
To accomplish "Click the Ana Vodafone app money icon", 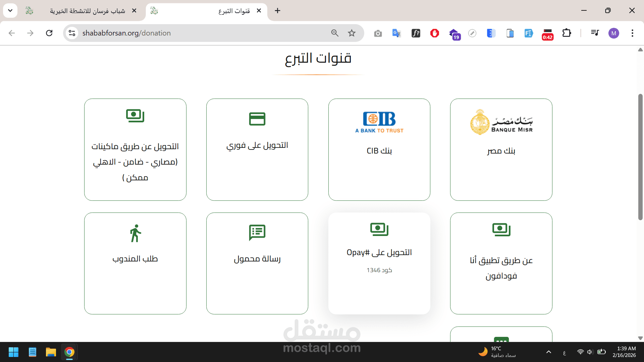I will coord(501,230).
